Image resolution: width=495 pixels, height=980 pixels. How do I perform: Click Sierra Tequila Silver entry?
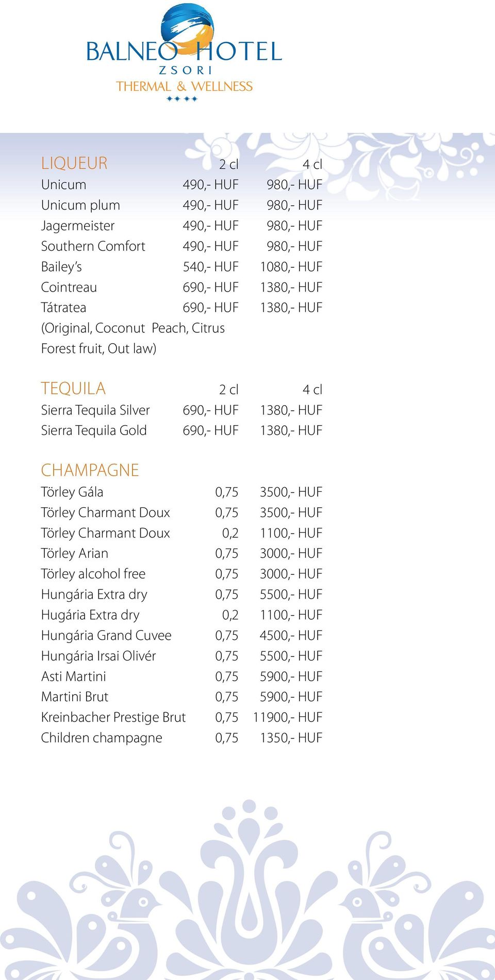click(95, 410)
